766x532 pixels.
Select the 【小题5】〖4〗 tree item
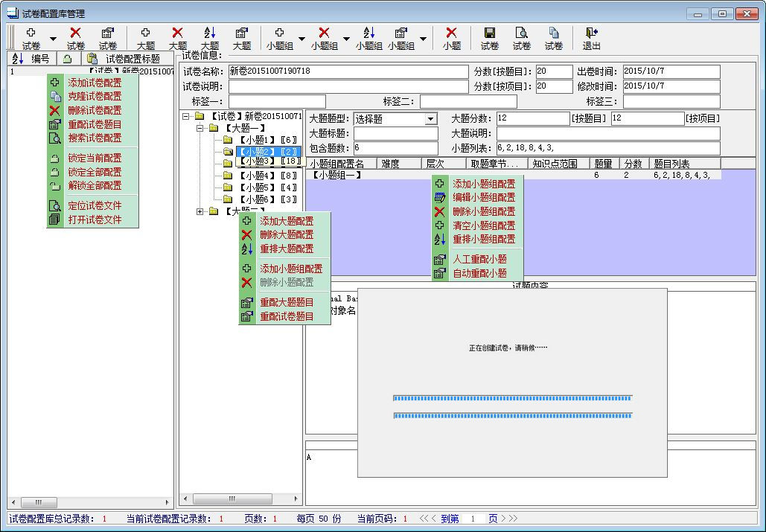coord(268,188)
